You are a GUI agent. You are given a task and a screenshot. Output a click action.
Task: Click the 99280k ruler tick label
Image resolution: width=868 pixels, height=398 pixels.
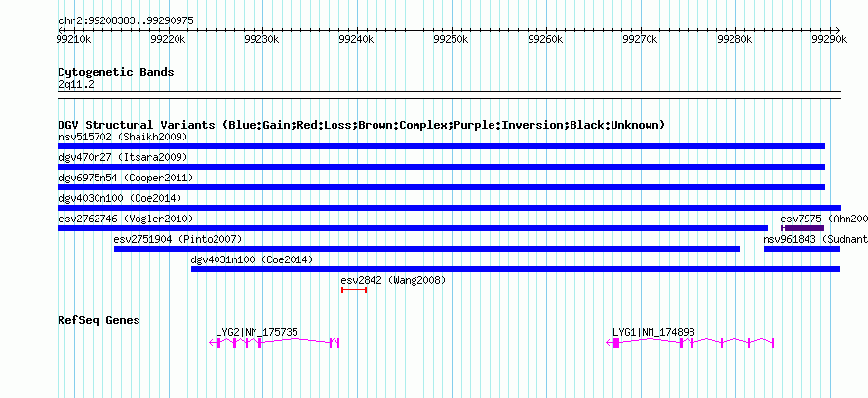735,39
